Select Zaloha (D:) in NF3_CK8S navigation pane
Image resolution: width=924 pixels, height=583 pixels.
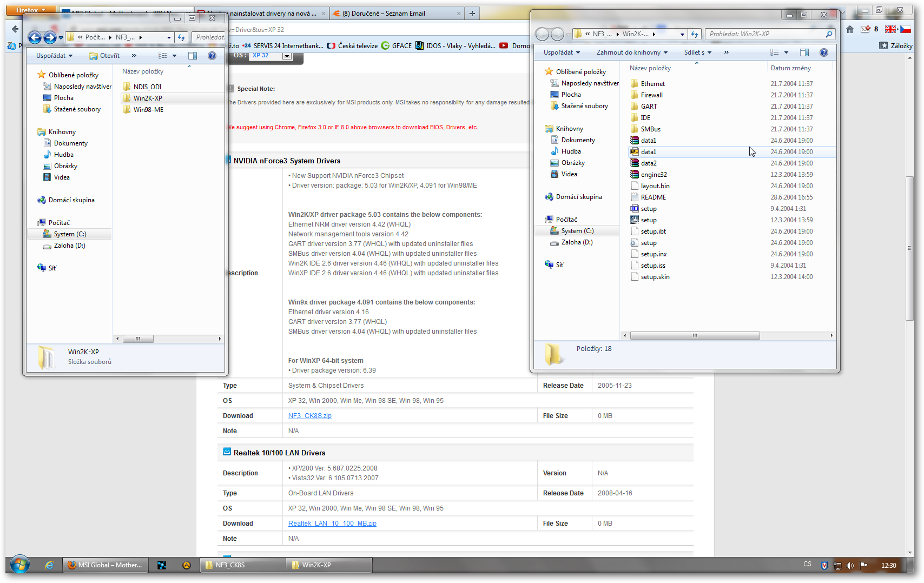(x=69, y=246)
